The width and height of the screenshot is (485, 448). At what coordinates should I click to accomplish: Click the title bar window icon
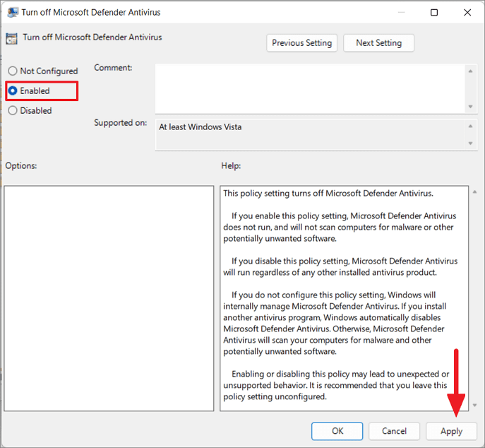[x=13, y=13]
